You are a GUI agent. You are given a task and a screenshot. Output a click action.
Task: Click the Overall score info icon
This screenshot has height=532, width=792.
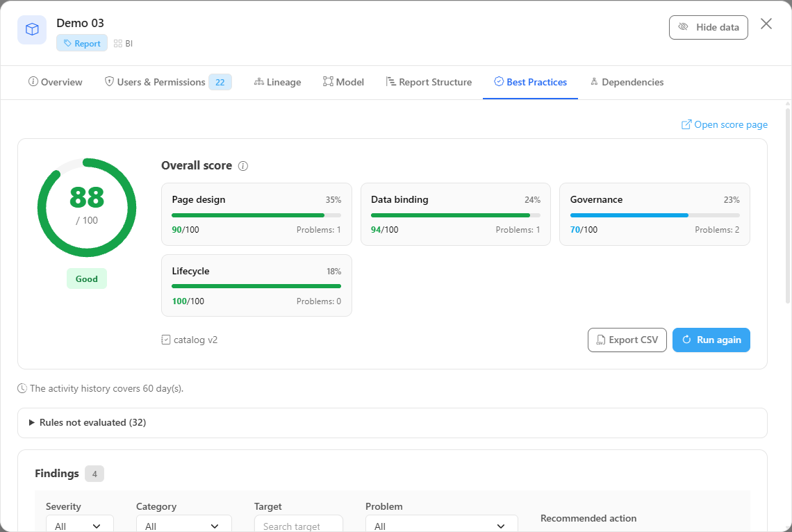point(243,166)
